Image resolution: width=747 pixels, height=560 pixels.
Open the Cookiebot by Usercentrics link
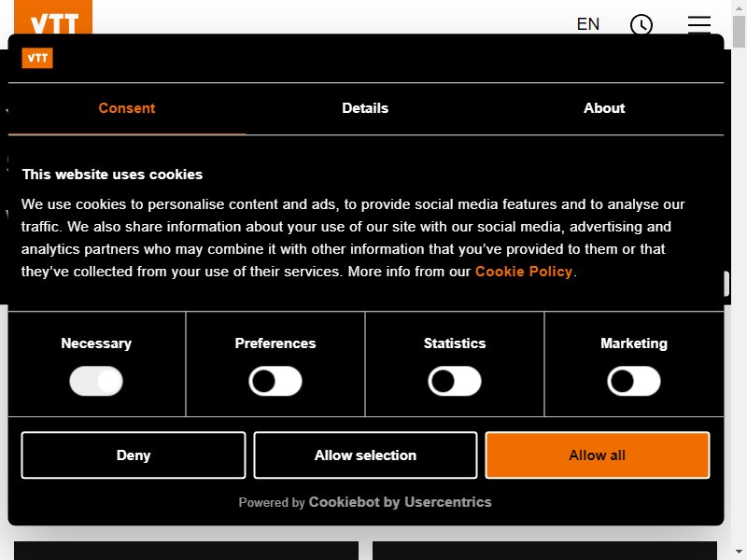coord(401,502)
